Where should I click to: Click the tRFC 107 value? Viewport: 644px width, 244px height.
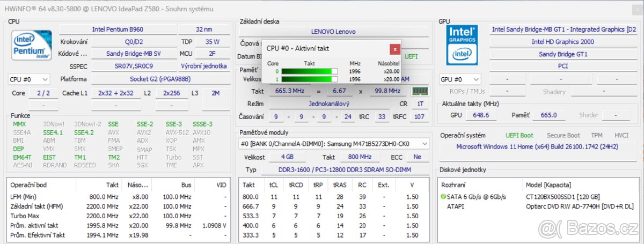(419, 117)
